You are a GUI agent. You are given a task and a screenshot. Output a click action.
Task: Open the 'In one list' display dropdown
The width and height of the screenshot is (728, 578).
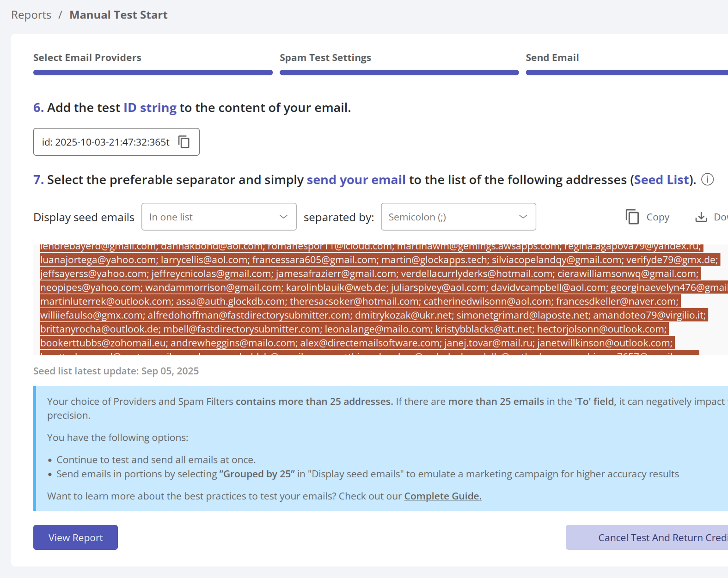point(219,217)
